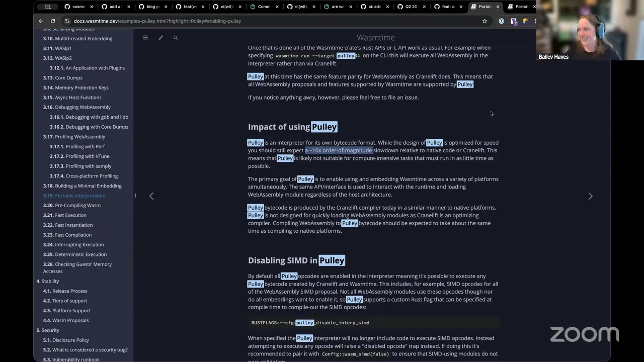This screenshot has width=644, height=362.
Task: Open the WASIp1 chapter
Action: 57,48
